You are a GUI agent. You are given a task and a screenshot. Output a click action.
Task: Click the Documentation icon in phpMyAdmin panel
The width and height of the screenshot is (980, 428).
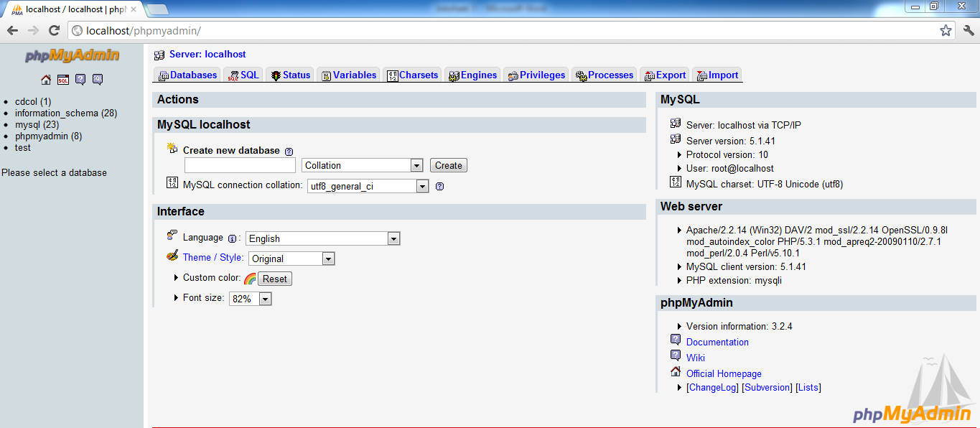click(x=676, y=340)
